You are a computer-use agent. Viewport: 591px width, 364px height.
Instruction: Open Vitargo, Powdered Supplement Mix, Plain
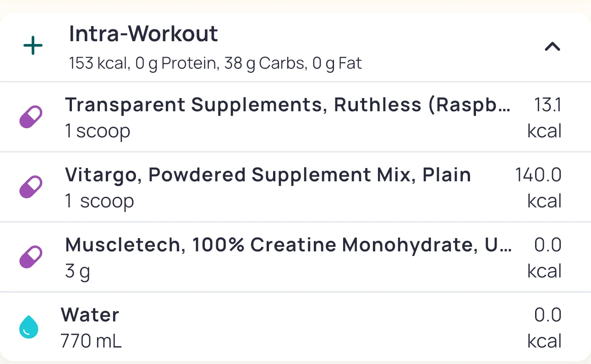point(268,175)
